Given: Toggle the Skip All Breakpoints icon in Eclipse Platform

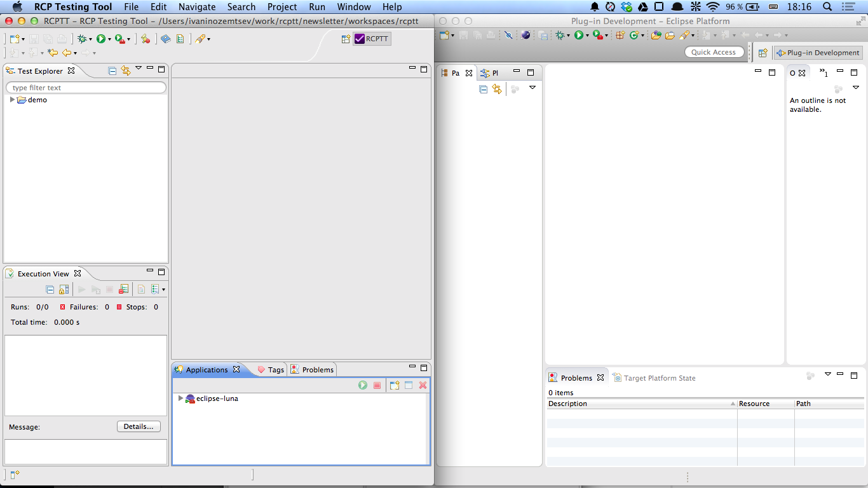Looking at the screenshot, I should pos(508,35).
